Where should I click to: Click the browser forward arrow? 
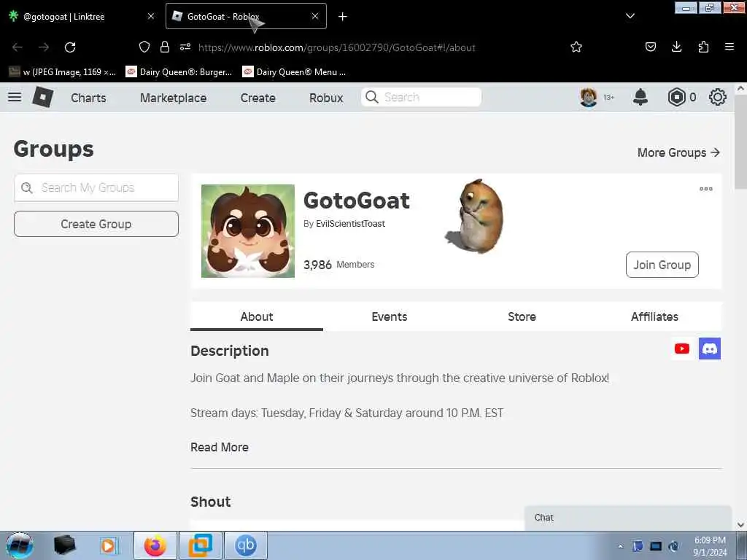44,47
